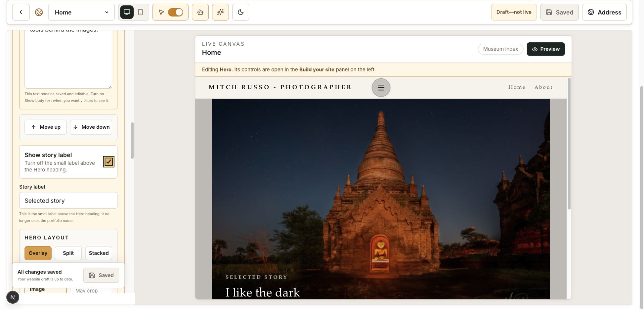Click 'I like the dark' hero heading
The width and height of the screenshot is (644, 310).
pyautogui.click(x=263, y=292)
